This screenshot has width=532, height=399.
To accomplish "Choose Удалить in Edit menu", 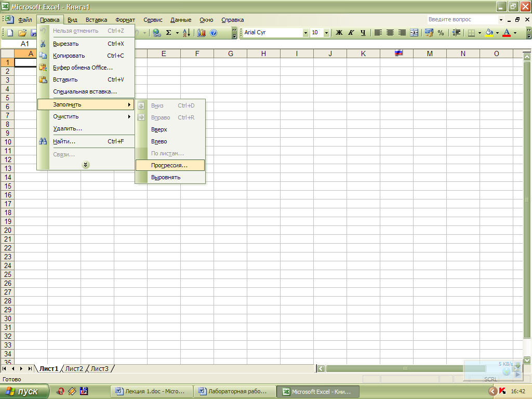I will coord(86,128).
